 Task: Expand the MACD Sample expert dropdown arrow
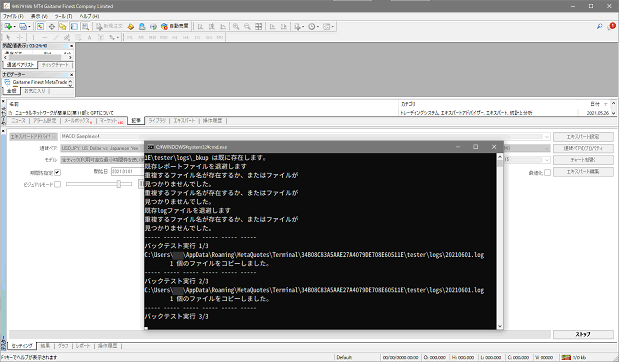[547, 137]
